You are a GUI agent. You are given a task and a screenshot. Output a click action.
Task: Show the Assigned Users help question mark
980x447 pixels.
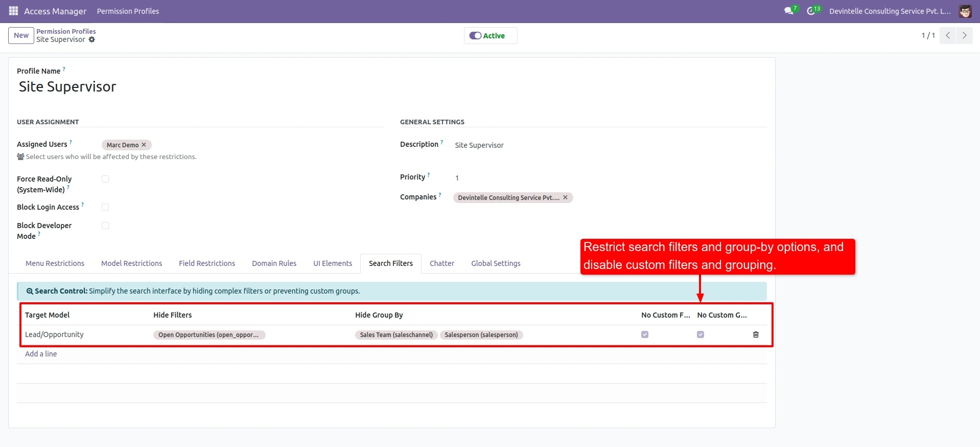(71, 142)
